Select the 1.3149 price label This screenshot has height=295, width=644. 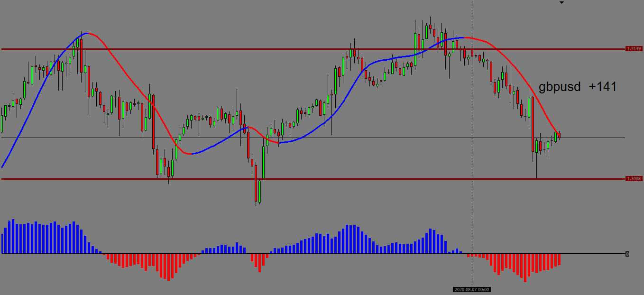(x=634, y=49)
